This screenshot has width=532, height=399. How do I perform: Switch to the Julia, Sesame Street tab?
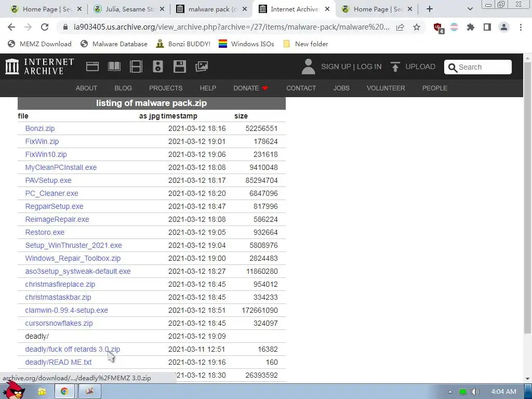click(x=129, y=9)
